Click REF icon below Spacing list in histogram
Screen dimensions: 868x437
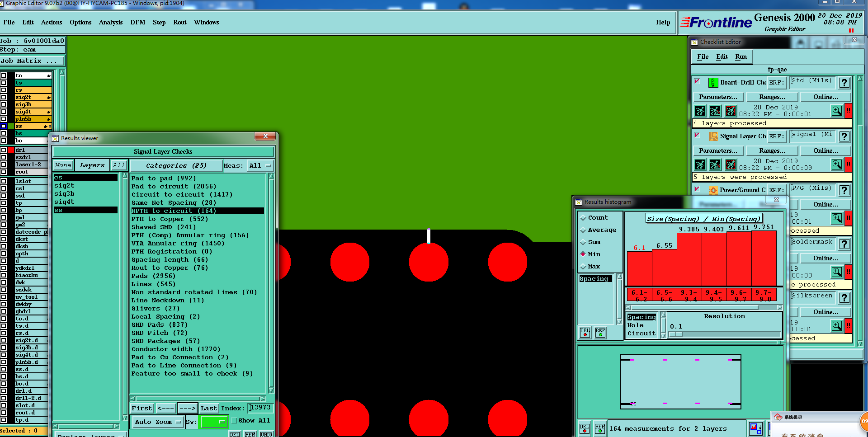(600, 333)
